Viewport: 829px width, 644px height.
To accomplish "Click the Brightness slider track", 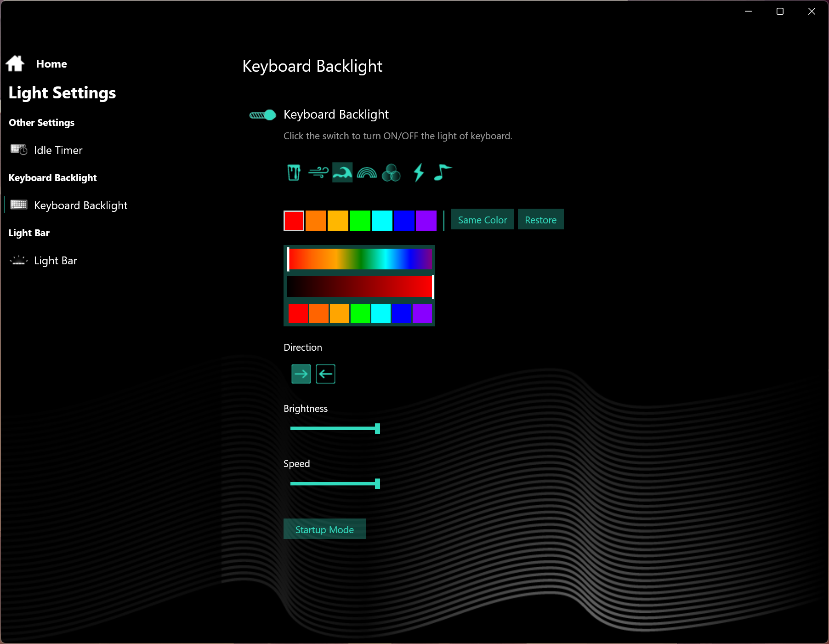I will coord(334,428).
